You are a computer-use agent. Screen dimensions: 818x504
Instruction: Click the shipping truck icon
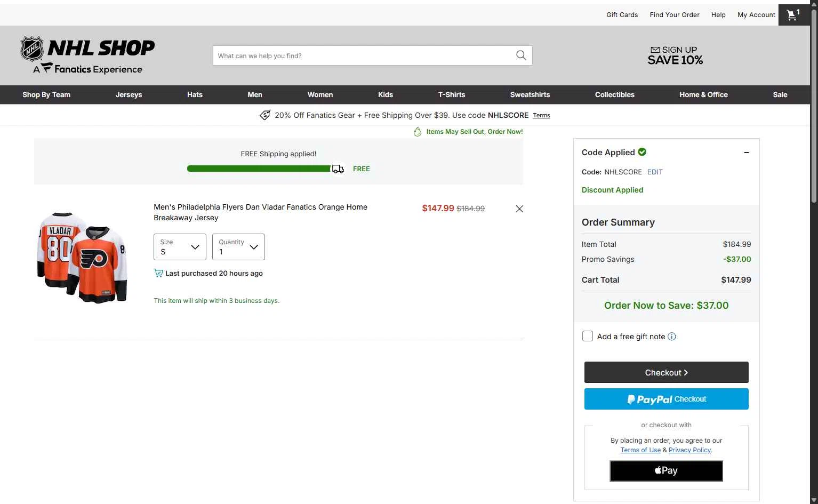(338, 169)
